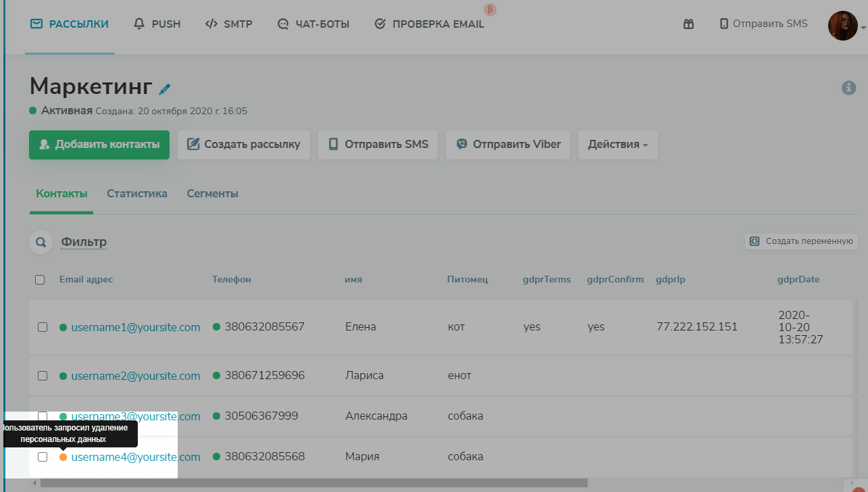The width and height of the screenshot is (868, 492).
Task: Check the box for username4@yoursite.com
Action: 43,457
